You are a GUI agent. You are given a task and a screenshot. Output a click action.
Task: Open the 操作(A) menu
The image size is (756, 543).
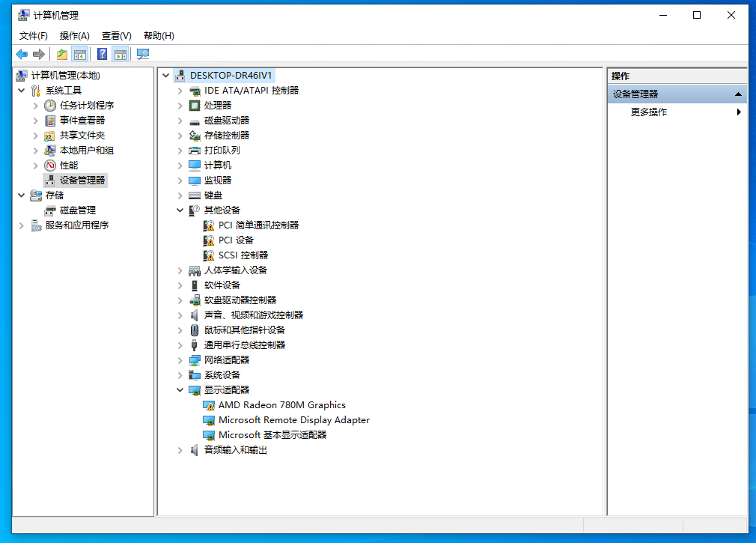74,36
